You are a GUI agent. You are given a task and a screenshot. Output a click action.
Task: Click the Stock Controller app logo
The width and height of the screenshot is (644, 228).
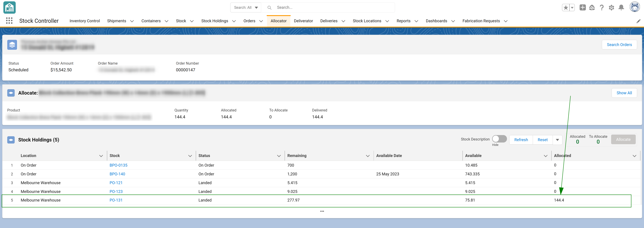(x=9, y=7)
